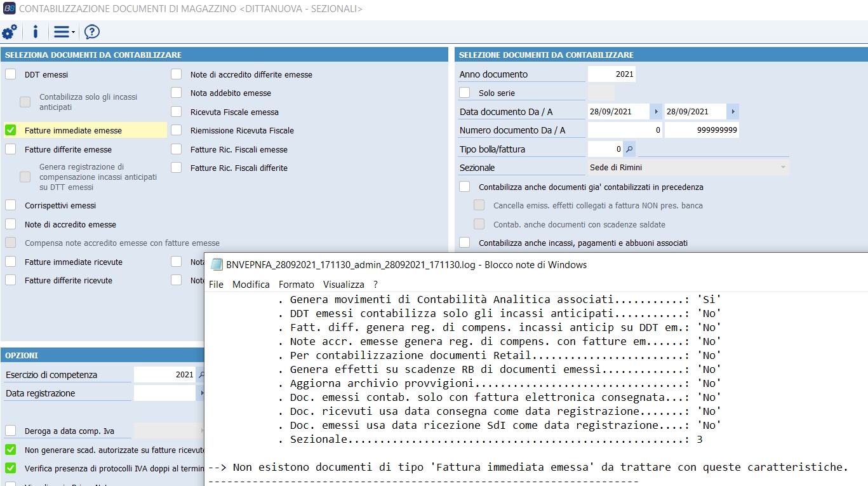Open the Visualizza menu in Blocco note
The width and height of the screenshot is (868, 486).
pos(344,285)
